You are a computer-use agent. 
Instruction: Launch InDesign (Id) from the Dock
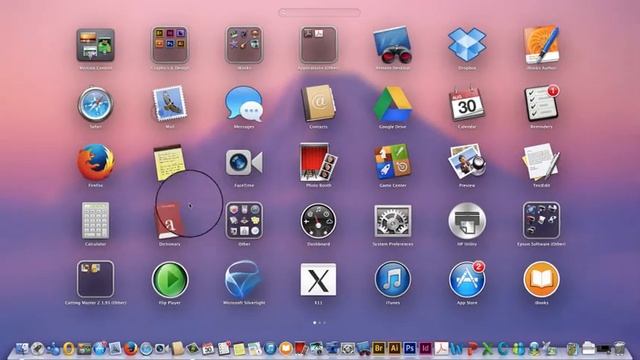click(425, 348)
